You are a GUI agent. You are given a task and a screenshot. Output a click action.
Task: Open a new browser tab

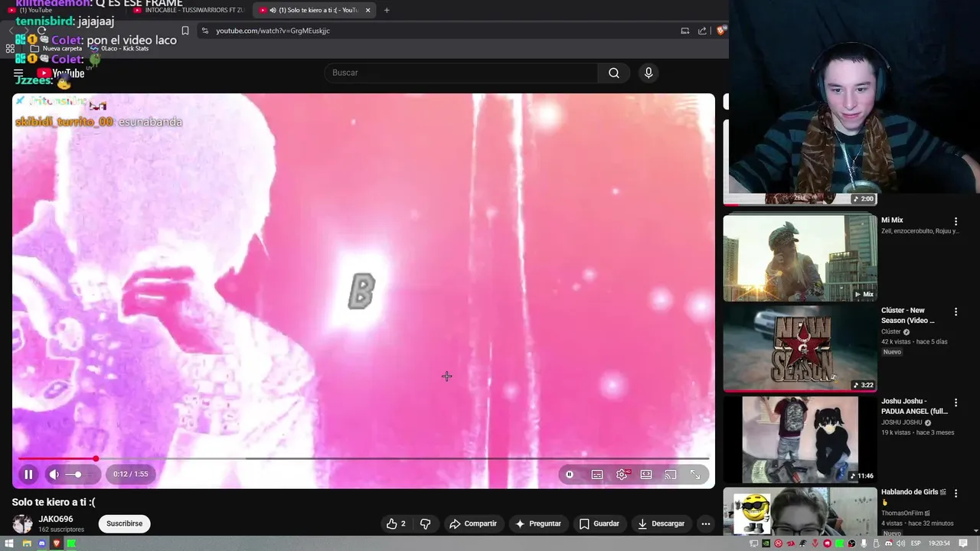point(387,10)
